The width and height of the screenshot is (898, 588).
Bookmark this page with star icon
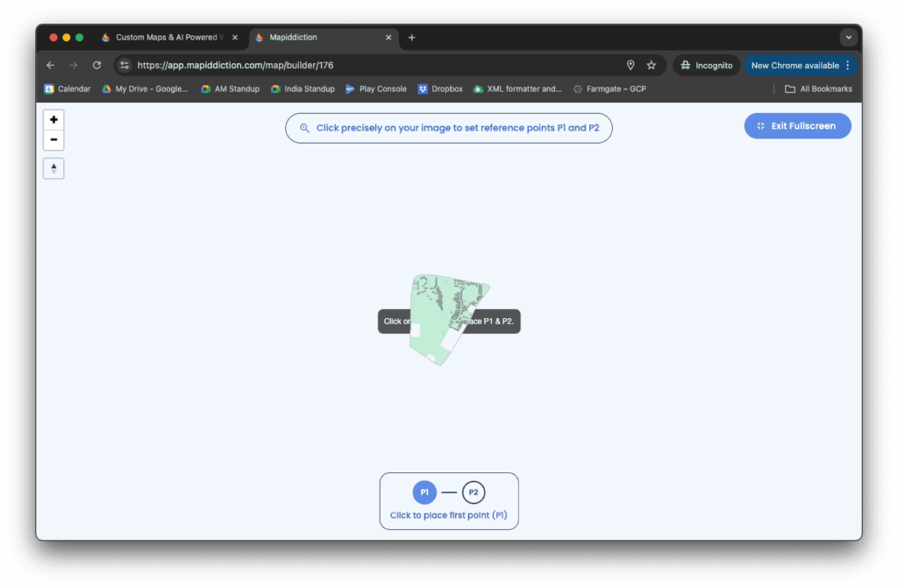(x=652, y=65)
